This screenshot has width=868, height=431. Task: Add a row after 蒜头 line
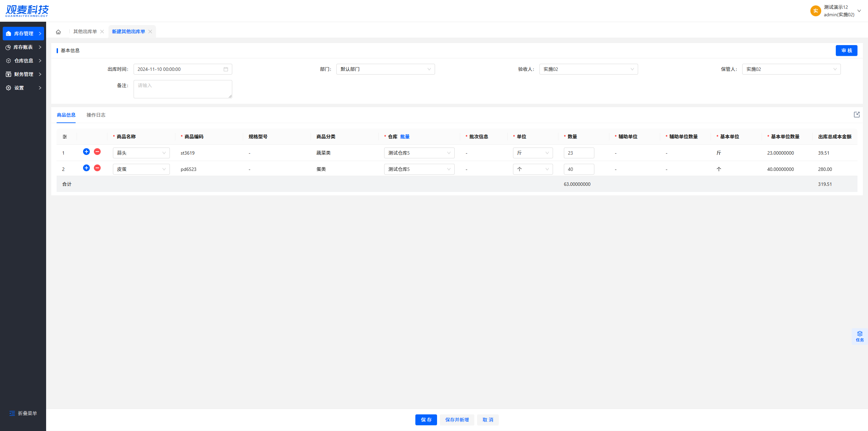click(86, 152)
